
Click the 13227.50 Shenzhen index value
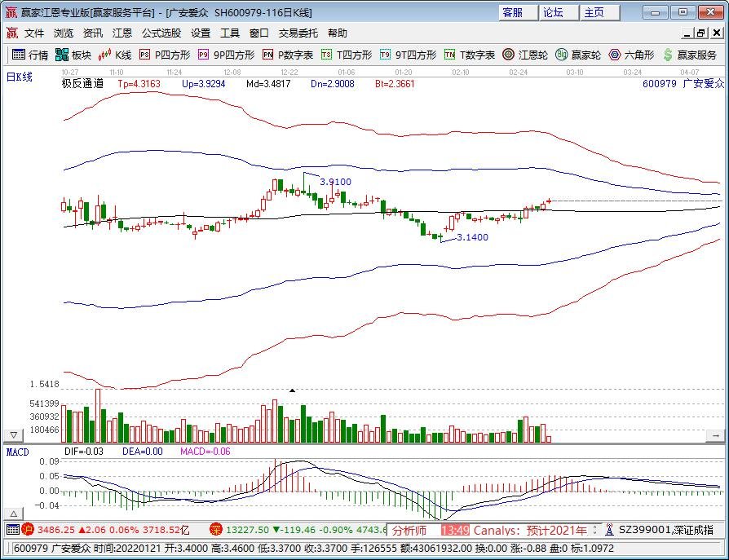click(247, 530)
